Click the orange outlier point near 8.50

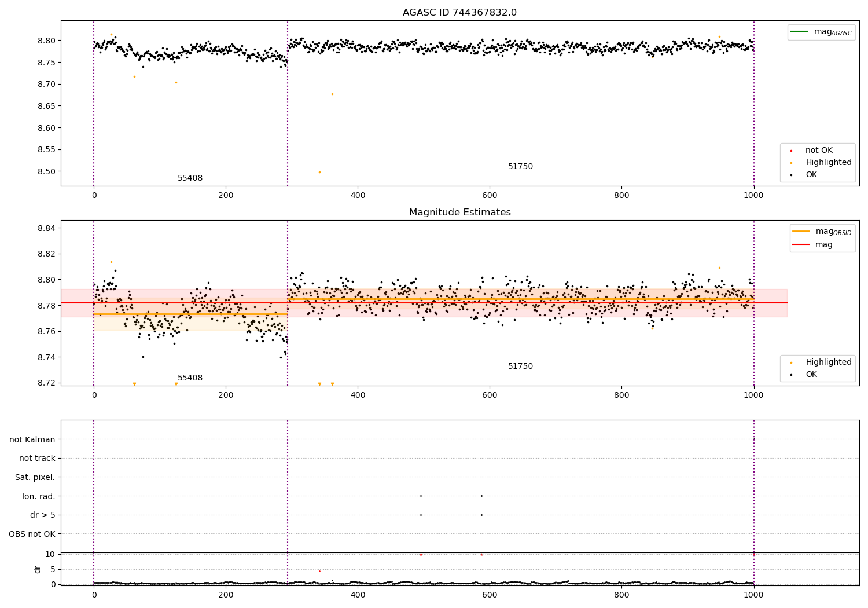point(319,172)
